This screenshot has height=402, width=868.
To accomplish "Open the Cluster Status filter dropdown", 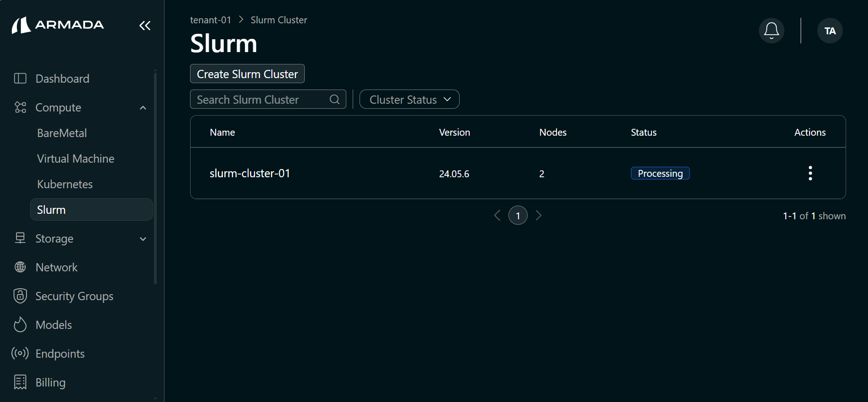I will click(409, 99).
